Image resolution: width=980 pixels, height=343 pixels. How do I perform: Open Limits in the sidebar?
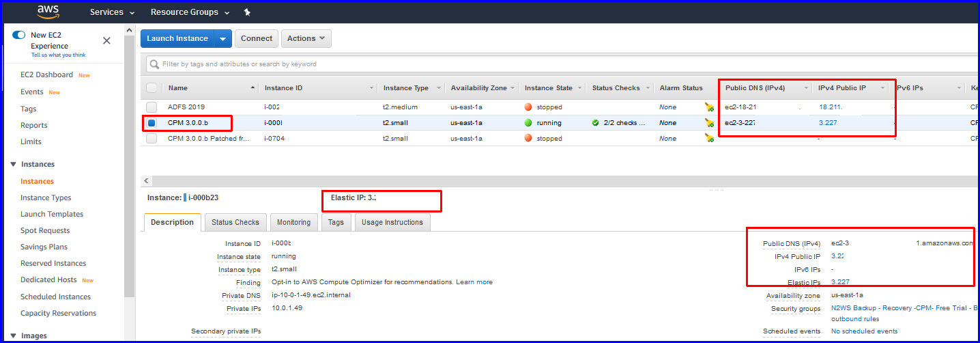pyautogui.click(x=31, y=142)
